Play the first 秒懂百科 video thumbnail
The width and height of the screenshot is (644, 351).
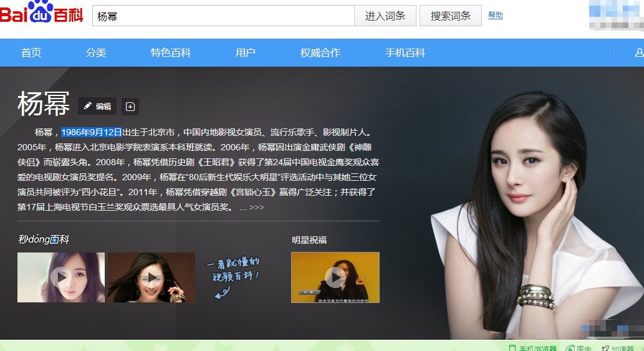point(61,277)
